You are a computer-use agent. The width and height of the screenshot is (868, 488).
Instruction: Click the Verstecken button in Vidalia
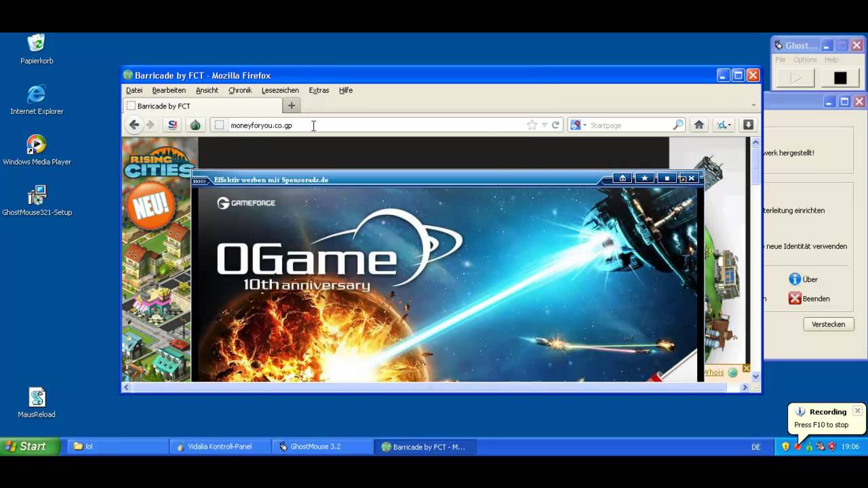[x=829, y=324]
